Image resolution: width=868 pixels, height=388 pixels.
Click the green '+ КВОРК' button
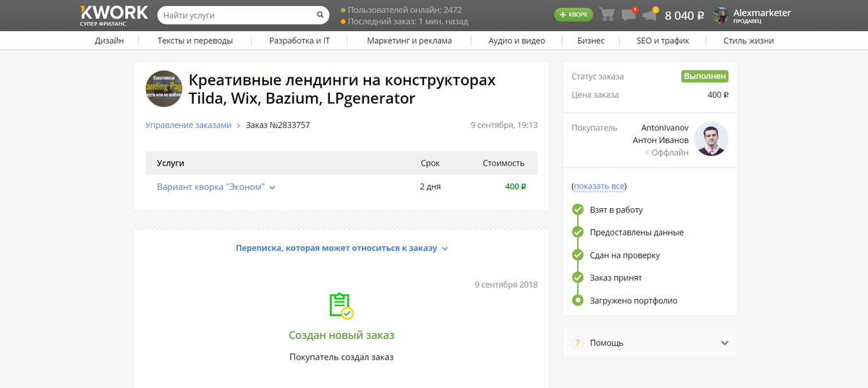574,14
